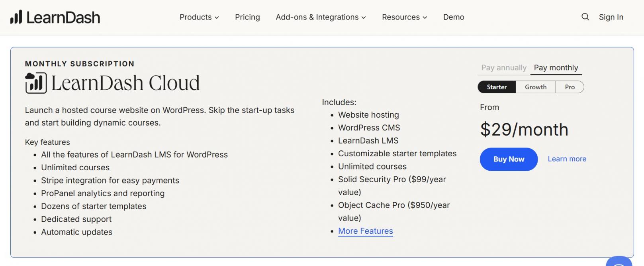Open the search magnifier icon
644x266 pixels.
(585, 17)
